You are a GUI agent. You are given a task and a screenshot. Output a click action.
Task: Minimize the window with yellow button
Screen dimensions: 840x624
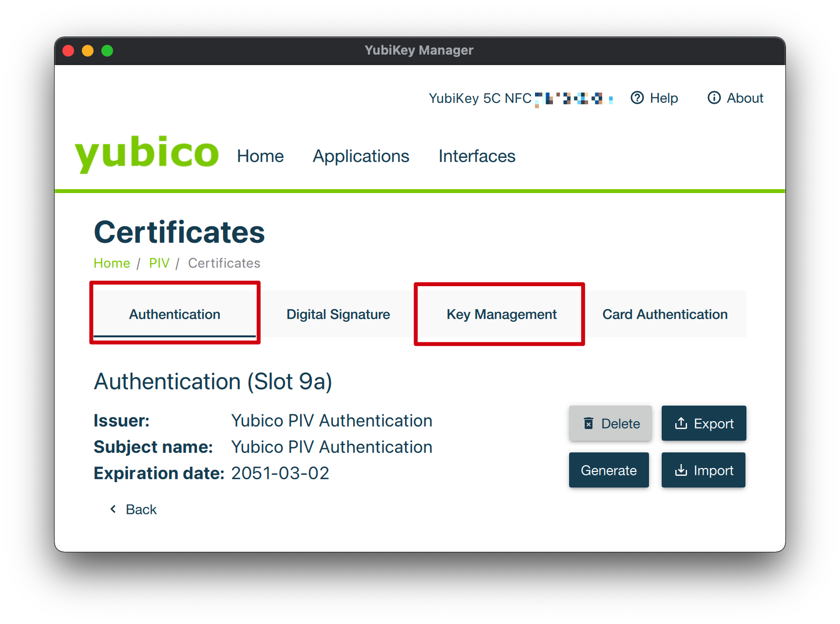(x=88, y=51)
